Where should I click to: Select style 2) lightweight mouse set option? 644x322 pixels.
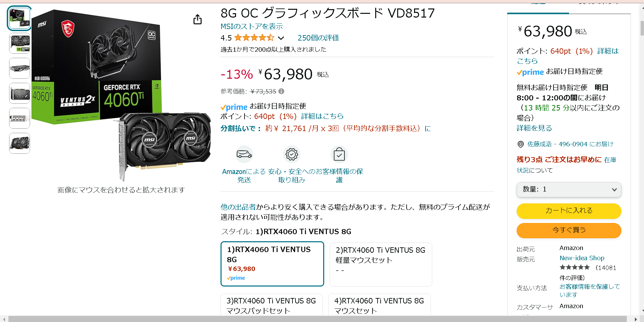click(381, 264)
